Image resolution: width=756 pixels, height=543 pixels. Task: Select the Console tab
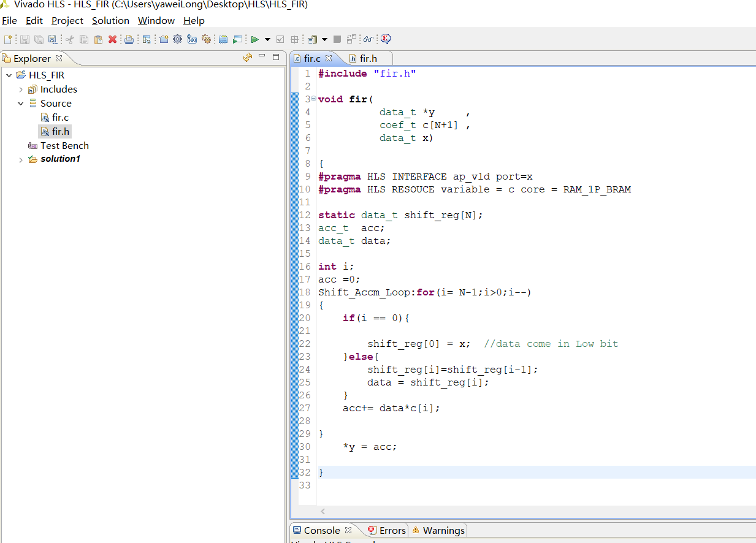322,530
